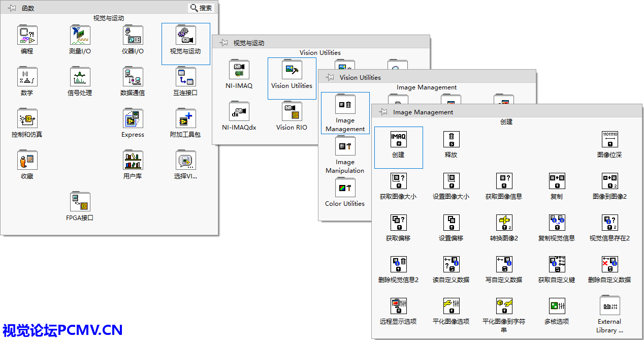Image resolution: width=644 pixels, height=340 pixels.
Task: Open the Vision RIO subpalette
Action: (x=292, y=111)
